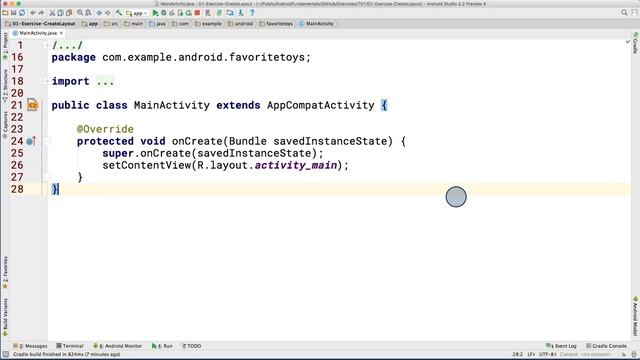
Task: Toggle tool window bars icon in status bar
Action: tap(5, 355)
